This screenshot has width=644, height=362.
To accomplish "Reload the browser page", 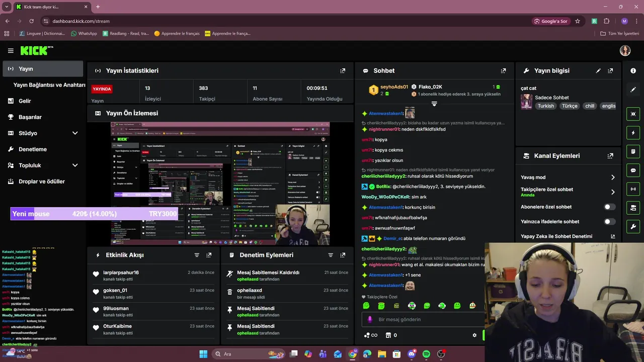I will point(31,21).
